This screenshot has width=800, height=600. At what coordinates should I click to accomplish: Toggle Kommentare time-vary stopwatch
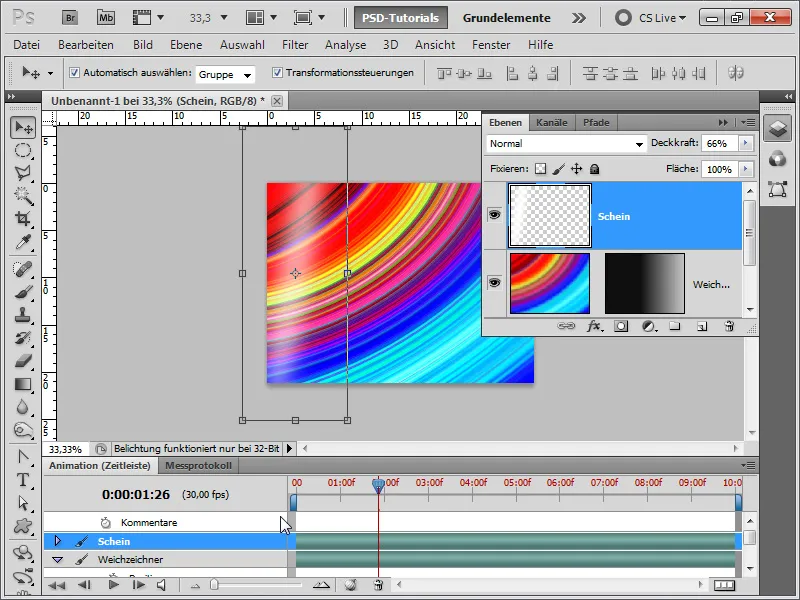[106, 522]
